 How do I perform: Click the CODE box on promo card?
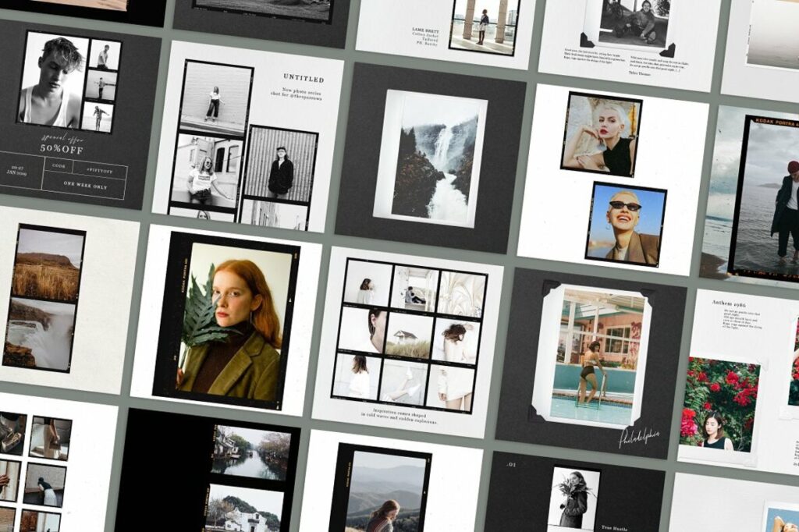[x=59, y=165]
